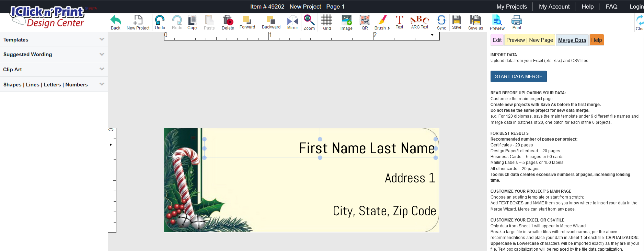Toggle the Grid overlay
644x251 pixels.
click(327, 23)
